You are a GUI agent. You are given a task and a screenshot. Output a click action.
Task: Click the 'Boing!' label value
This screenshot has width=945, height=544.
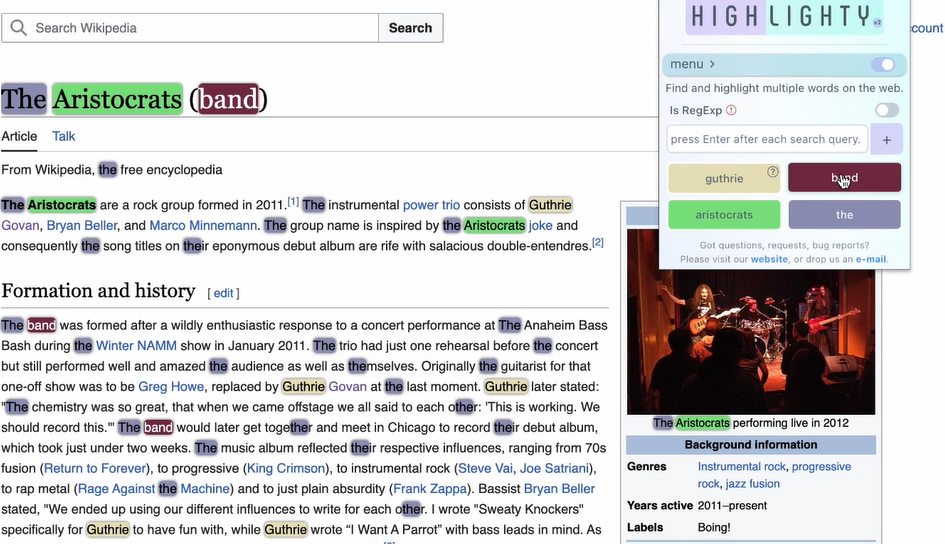[x=714, y=527]
